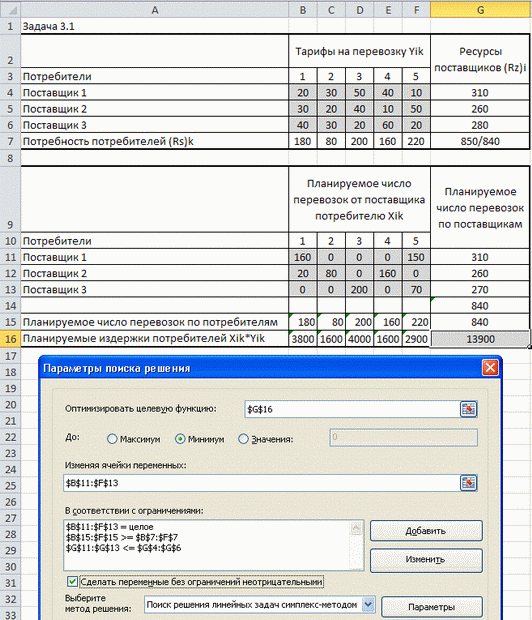Image resolution: width=532 pixels, height=620 pixels.
Task: Click demand cell 220 in row 7
Action: tap(416, 141)
